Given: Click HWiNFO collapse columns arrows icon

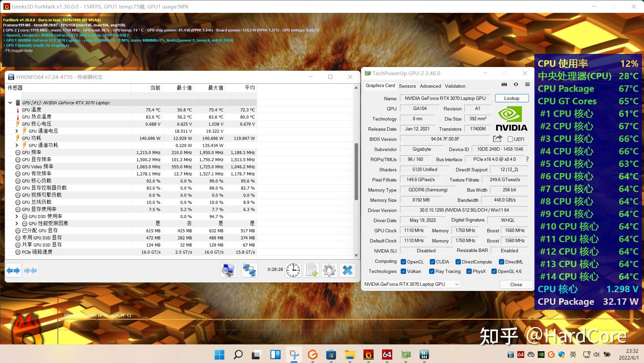Looking at the screenshot, I should 30,271.
